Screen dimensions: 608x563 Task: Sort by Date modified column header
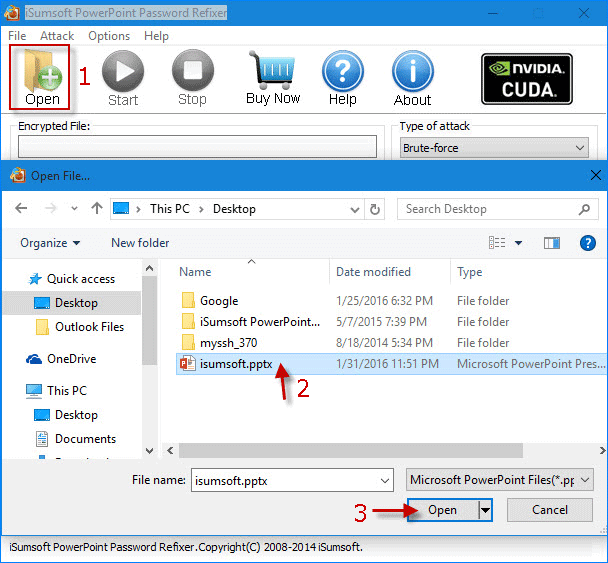point(373,272)
